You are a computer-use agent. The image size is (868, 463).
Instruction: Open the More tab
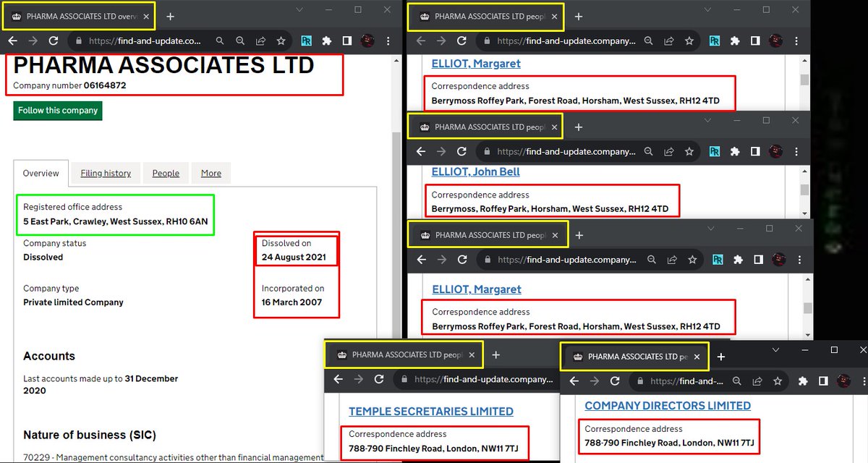211,173
